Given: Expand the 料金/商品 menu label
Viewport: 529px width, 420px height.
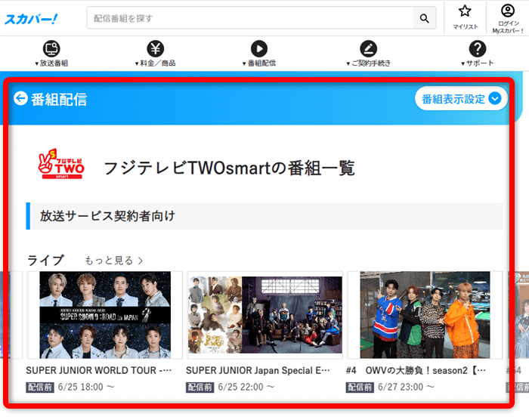Looking at the screenshot, I should pyautogui.click(x=156, y=63).
